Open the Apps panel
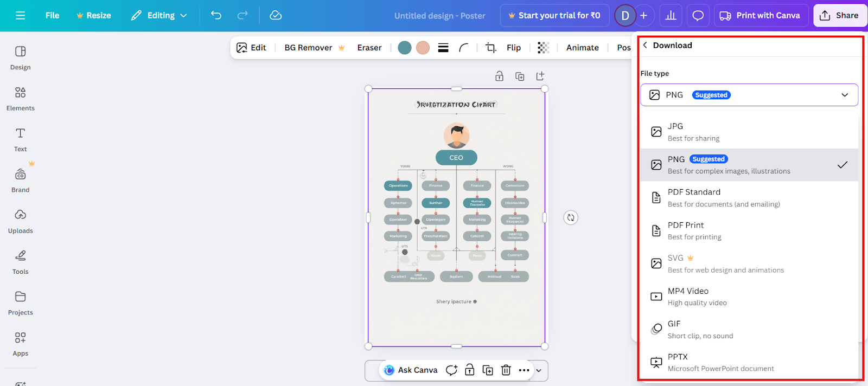 (x=20, y=344)
